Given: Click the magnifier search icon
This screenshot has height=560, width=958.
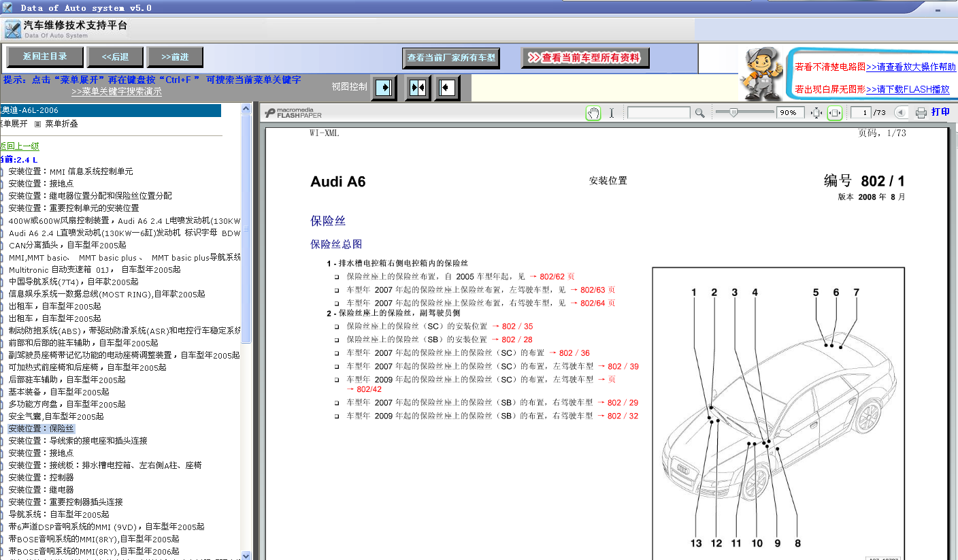Looking at the screenshot, I should pos(699,113).
